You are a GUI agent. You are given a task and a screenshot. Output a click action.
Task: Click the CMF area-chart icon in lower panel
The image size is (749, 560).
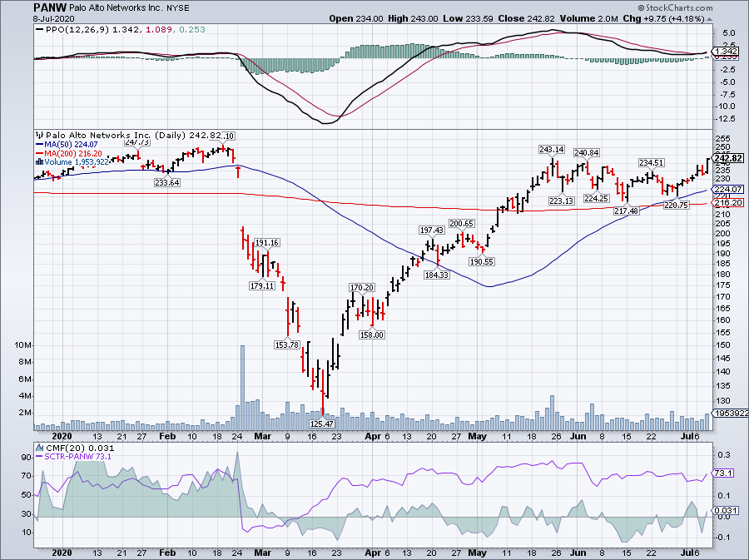click(39, 448)
